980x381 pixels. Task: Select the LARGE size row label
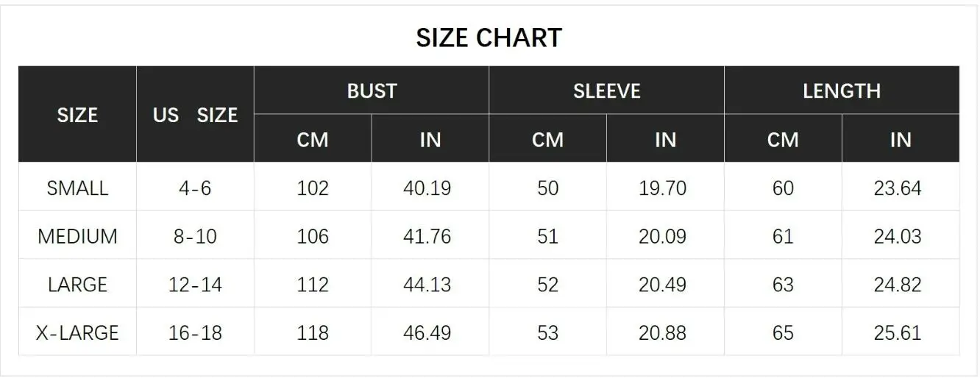[x=77, y=285]
